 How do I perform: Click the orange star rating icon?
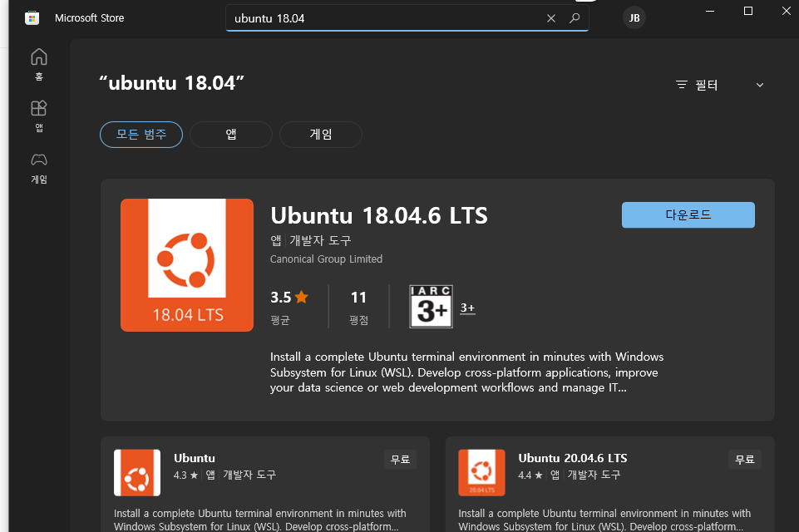pos(302,297)
